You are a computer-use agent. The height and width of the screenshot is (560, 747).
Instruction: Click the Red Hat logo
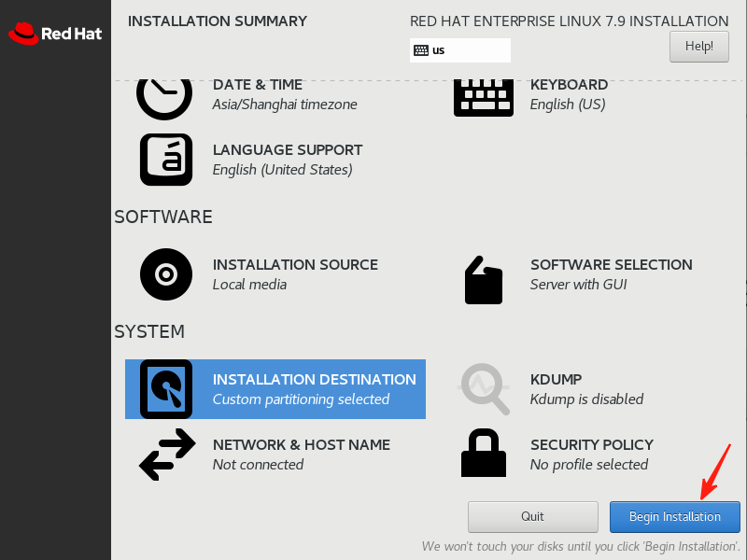[55, 34]
